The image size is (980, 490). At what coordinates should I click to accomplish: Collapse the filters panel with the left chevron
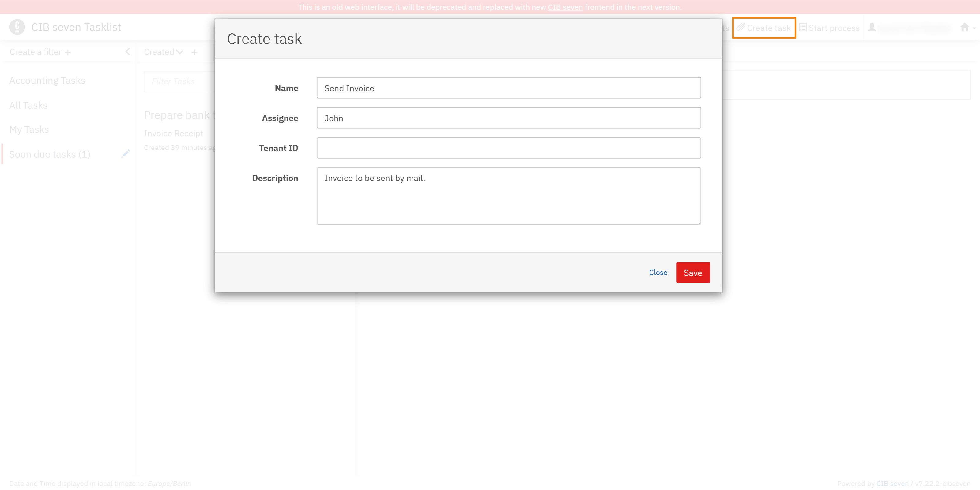click(x=128, y=52)
